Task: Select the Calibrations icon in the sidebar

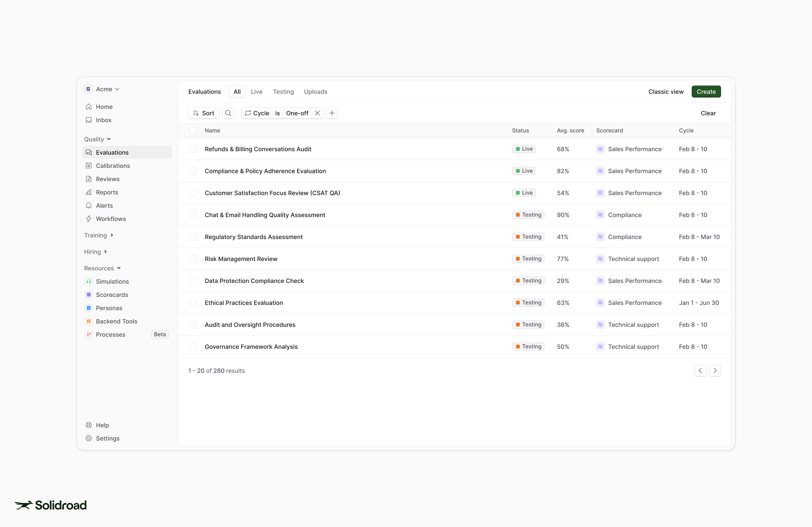Action: (89, 166)
